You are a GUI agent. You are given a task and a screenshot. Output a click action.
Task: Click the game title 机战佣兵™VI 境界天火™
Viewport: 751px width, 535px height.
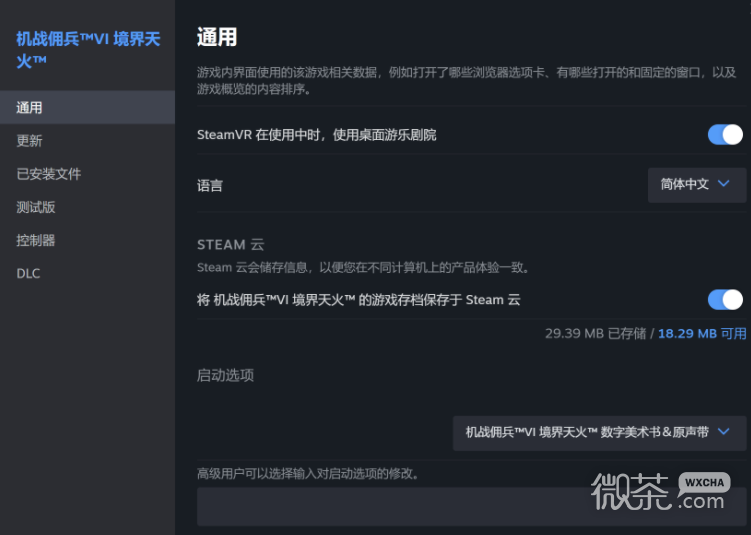(x=88, y=50)
